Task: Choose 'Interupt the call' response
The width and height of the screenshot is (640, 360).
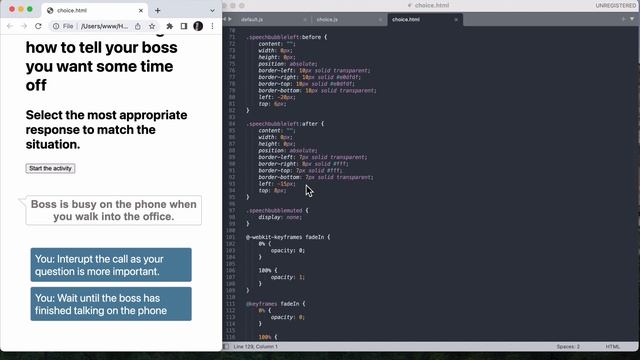Action: click(x=111, y=265)
